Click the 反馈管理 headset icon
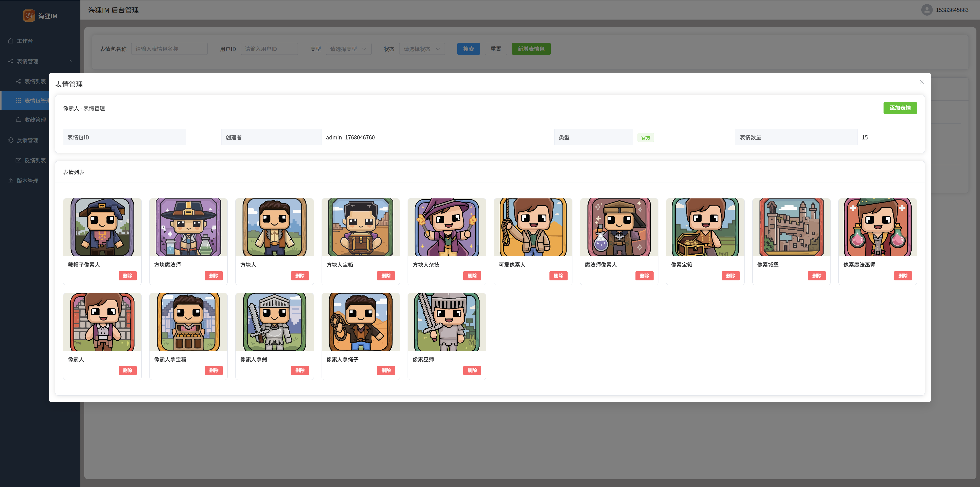 click(11, 140)
